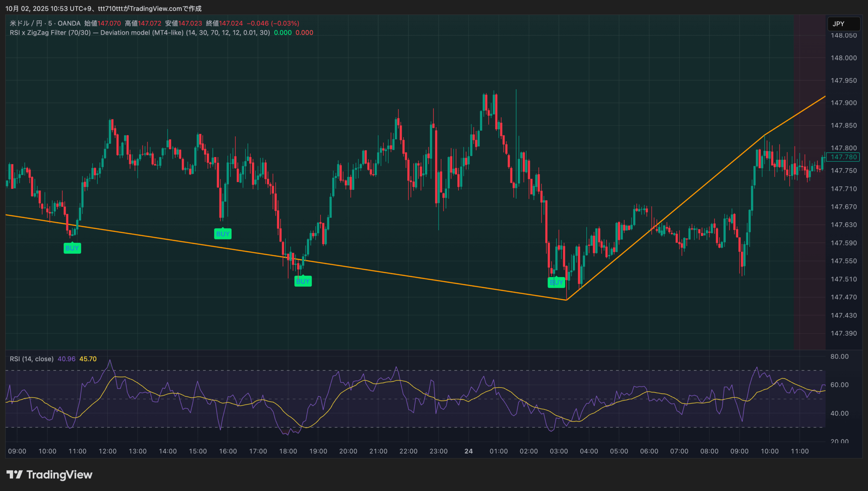Screen dimensions: 868x491
Task: Click the BUY marker near 16:00
Action: 223,234
